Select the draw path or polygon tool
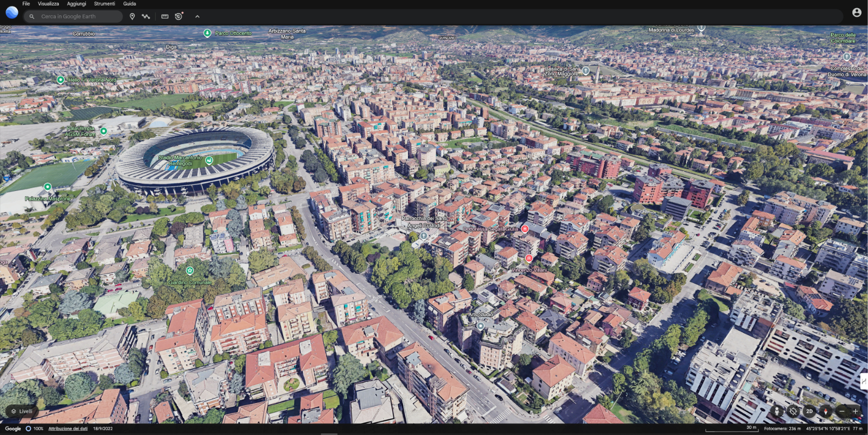 coord(146,17)
